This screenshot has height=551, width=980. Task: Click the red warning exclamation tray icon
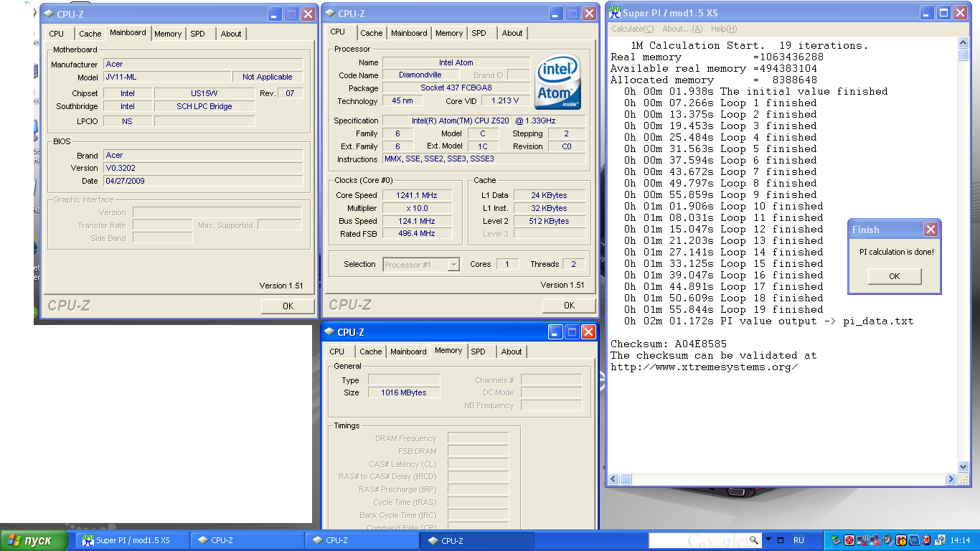(901, 540)
